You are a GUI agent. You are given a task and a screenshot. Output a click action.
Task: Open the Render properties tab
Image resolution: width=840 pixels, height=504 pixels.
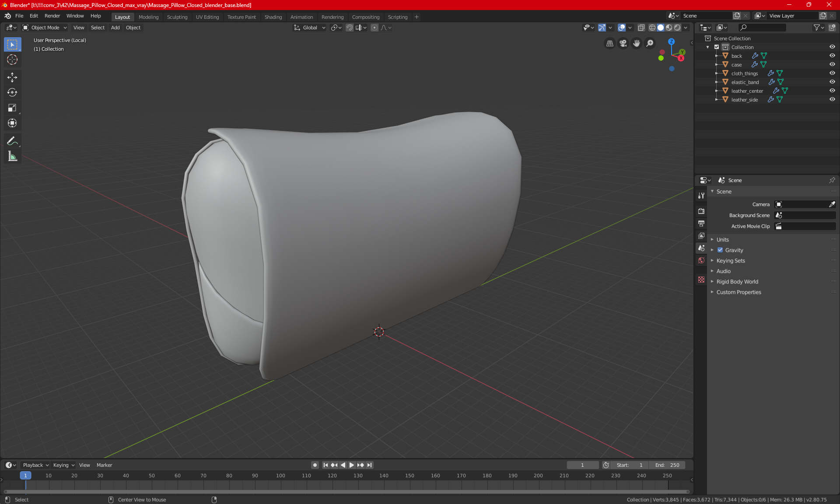click(x=701, y=211)
